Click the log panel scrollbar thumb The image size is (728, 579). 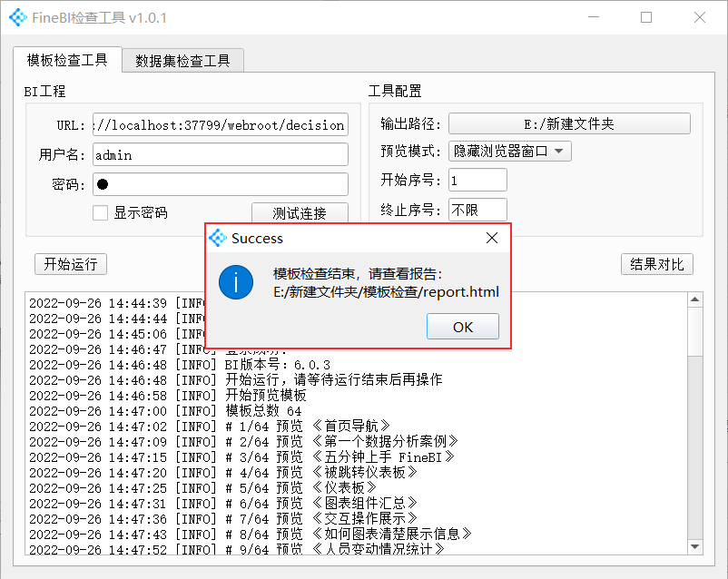[695, 331]
